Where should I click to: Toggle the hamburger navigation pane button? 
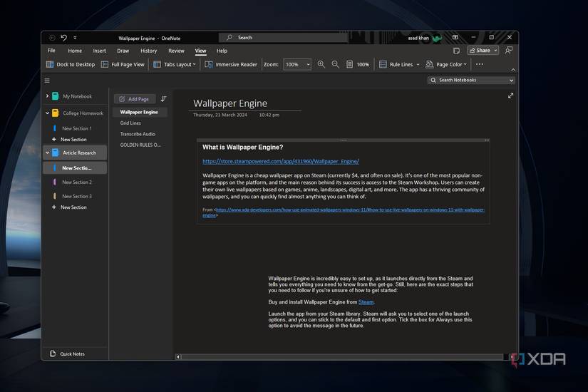47,81
